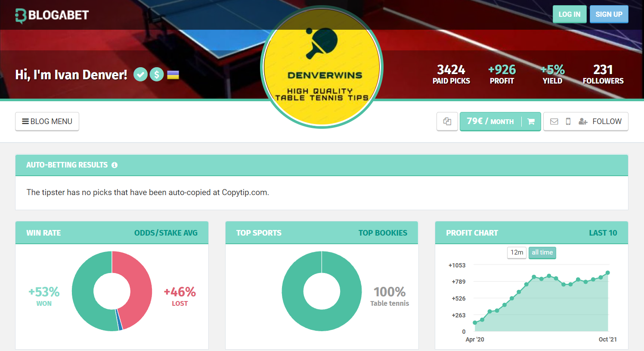This screenshot has height=351, width=644.
Task: Click the envelope email notification icon
Action: pyautogui.click(x=554, y=121)
